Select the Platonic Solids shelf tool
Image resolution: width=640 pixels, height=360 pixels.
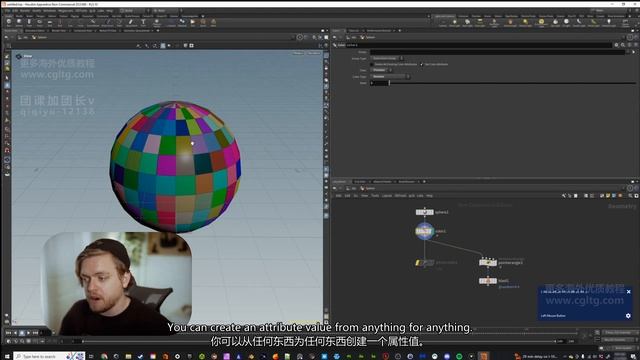157,23
